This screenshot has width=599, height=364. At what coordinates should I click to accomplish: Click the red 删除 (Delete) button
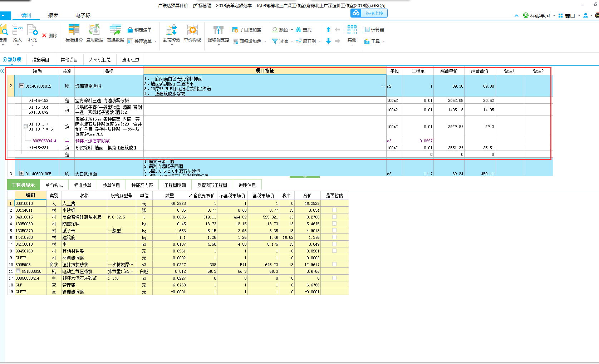tap(50, 35)
